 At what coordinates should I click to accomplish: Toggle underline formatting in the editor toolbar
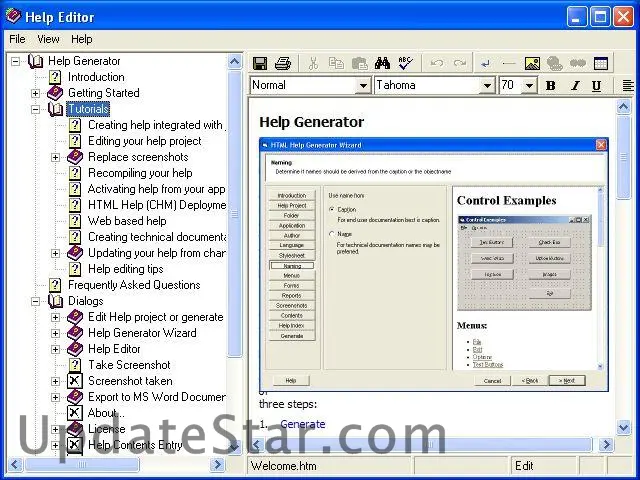[596, 86]
